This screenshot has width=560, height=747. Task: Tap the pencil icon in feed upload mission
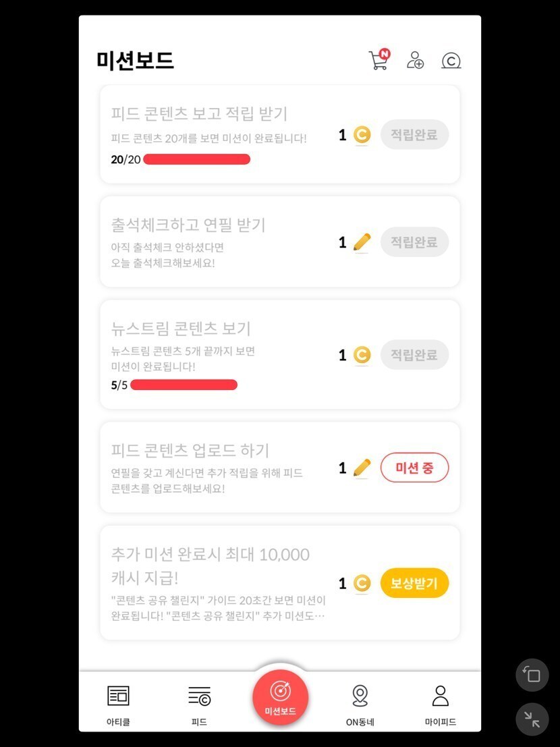coord(362,468)
